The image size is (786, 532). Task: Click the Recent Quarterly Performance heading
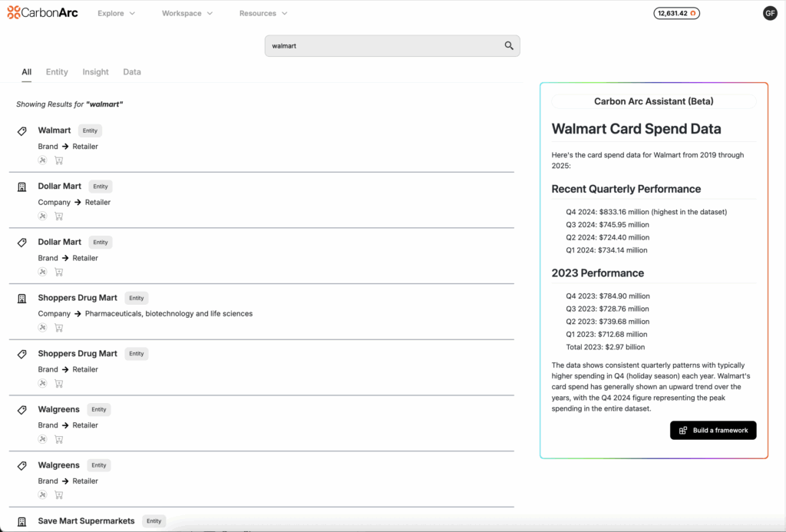[626, 189]
